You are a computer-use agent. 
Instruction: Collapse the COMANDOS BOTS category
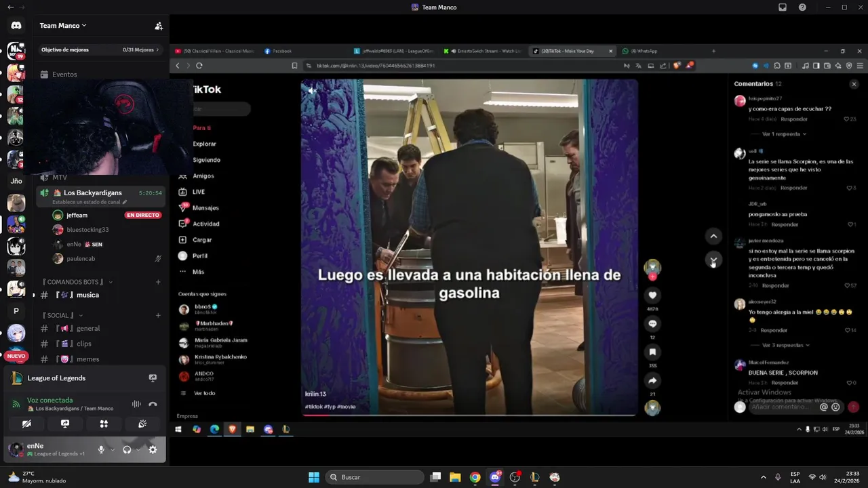click(77, 282)
